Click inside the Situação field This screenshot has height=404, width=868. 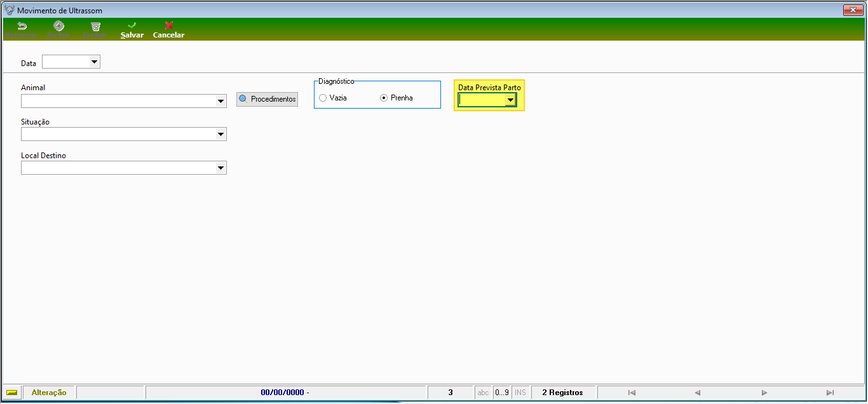click(x=118, y=135)
